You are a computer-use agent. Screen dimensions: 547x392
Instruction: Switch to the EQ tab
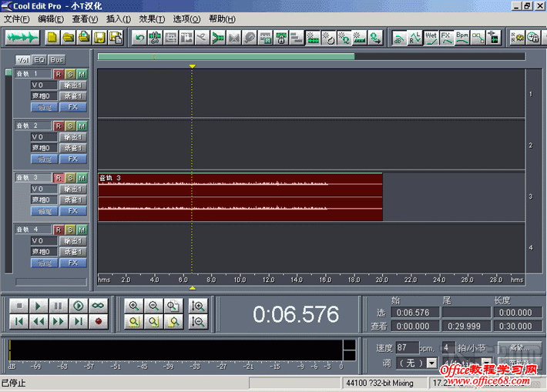[x=39, y=59]
